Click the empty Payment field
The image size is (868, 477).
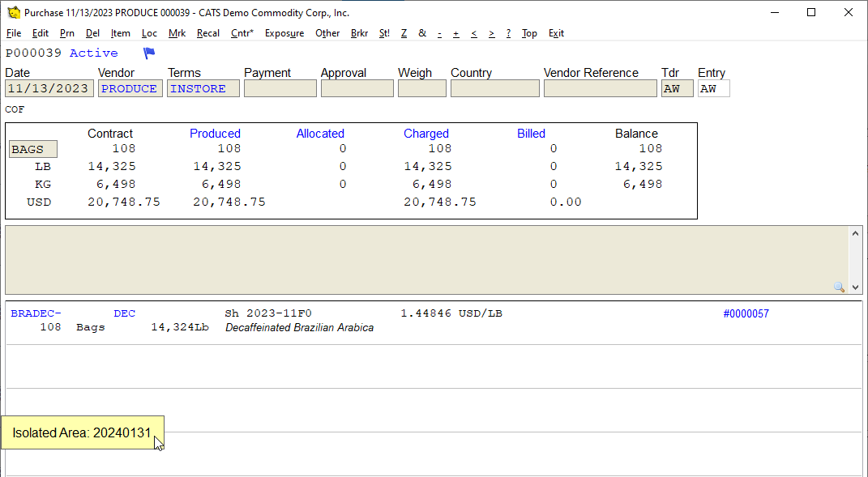[280, 88]
